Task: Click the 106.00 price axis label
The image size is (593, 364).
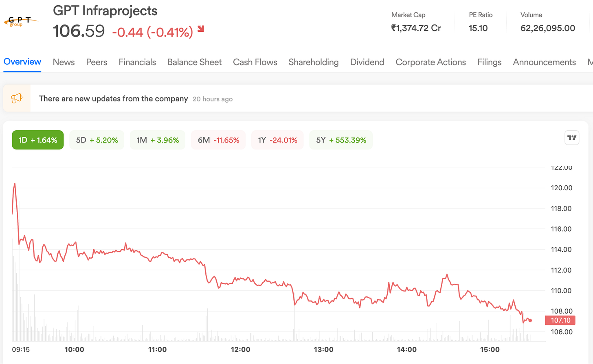Action: (x=562, y=332)
